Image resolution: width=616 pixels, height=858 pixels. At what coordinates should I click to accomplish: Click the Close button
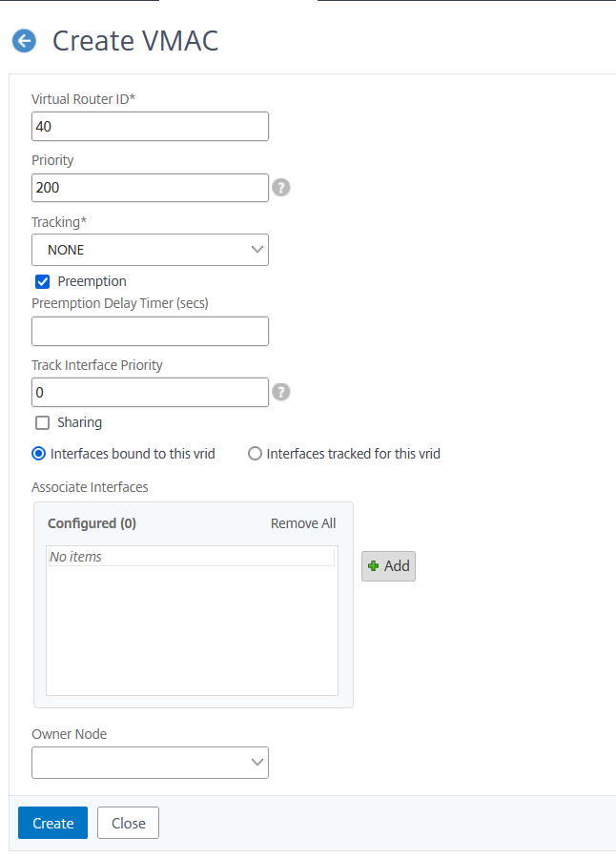tap(128, 822)
